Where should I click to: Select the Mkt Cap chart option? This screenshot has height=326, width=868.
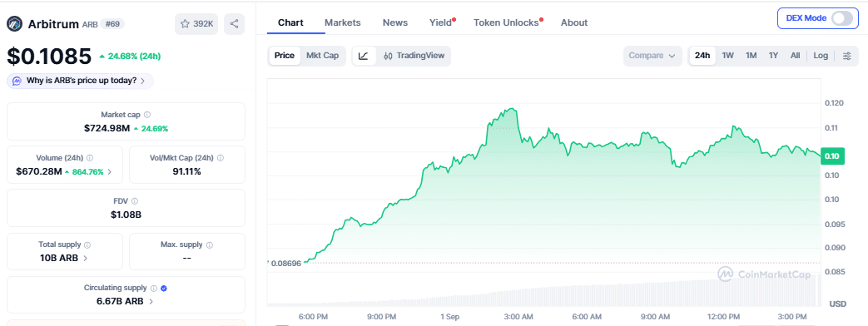(323, 56)
